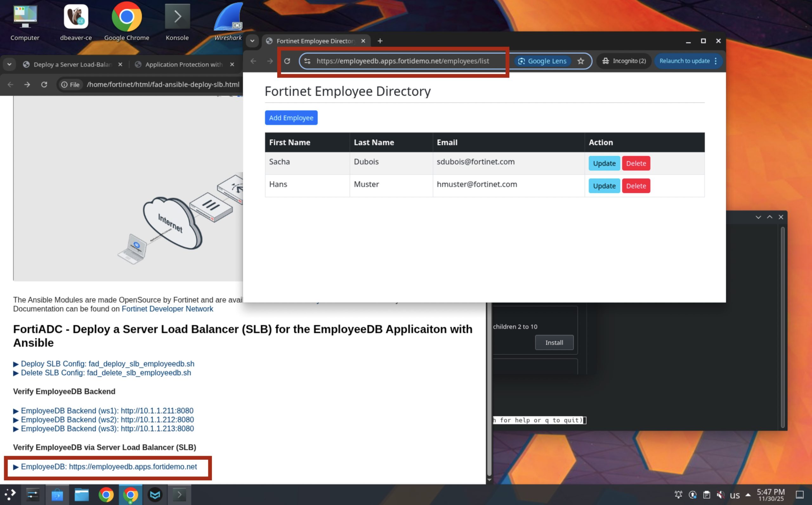Viewport: 812px width, 505px height.
Task: Expand Deploy SLB Config disclosure triangle
Action: [x=16, y=364]
